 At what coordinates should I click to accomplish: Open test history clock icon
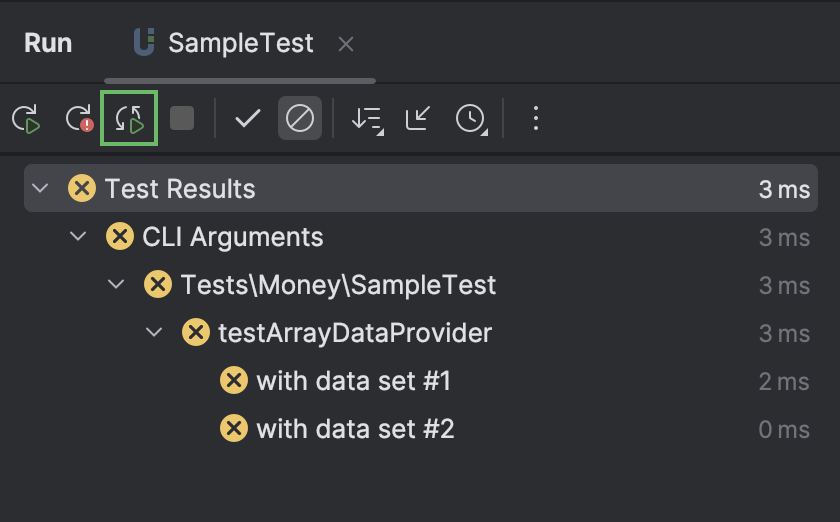[471, 118]
